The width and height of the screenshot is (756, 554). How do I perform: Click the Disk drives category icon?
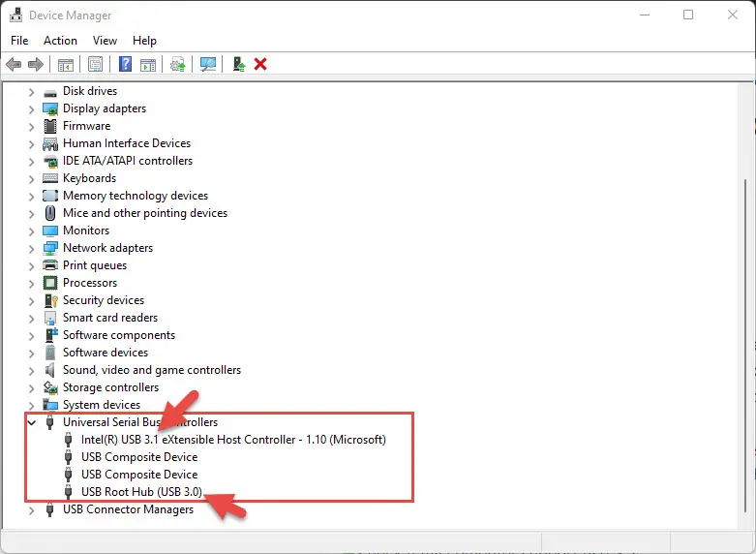click(x=50, y=92)
